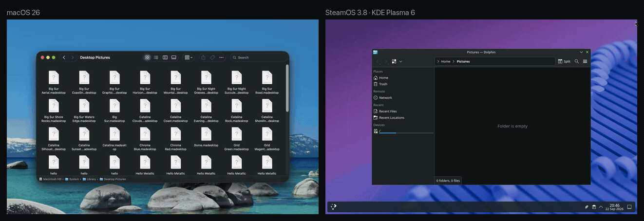Open the Finder more actions menu
This screenshot has width=644, height=221.
pyautogui.click(x=222, y=57)
